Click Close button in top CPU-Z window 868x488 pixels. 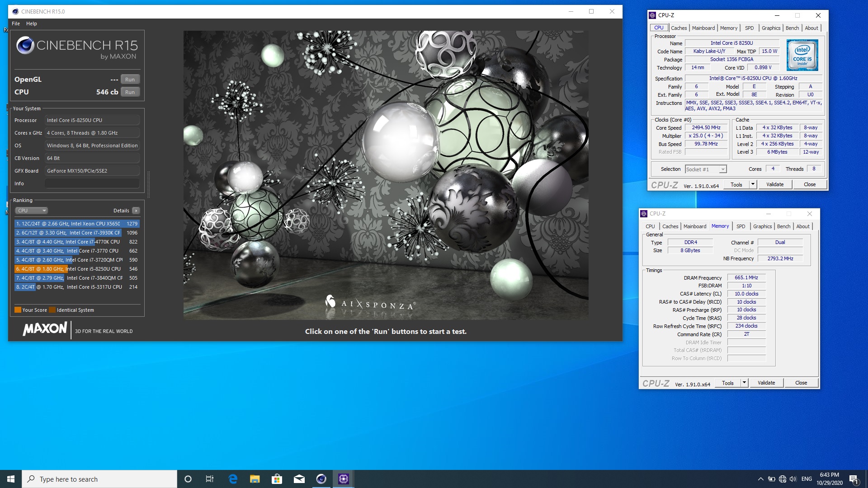[x=810, y=184]
